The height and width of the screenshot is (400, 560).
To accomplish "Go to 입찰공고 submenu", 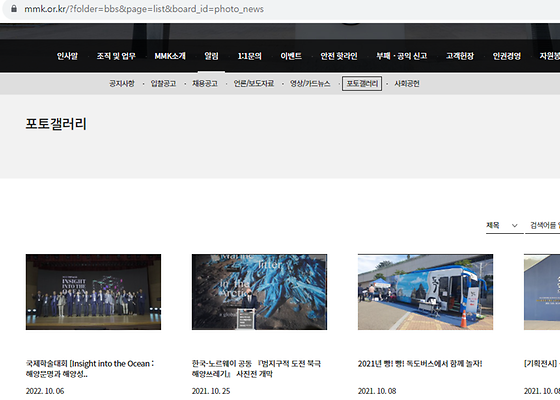I will pos(163,84).
